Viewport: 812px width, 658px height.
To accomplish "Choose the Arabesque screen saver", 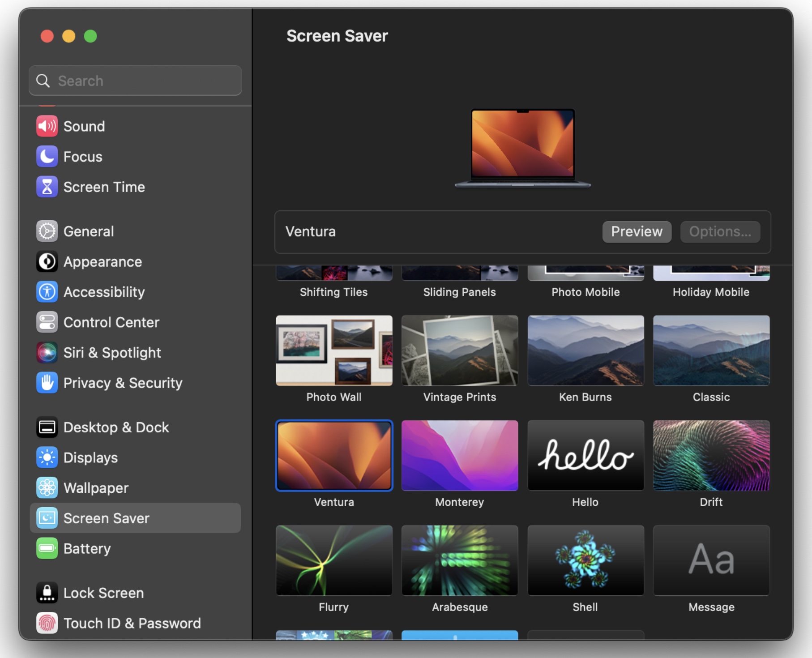I will [460, 560].
